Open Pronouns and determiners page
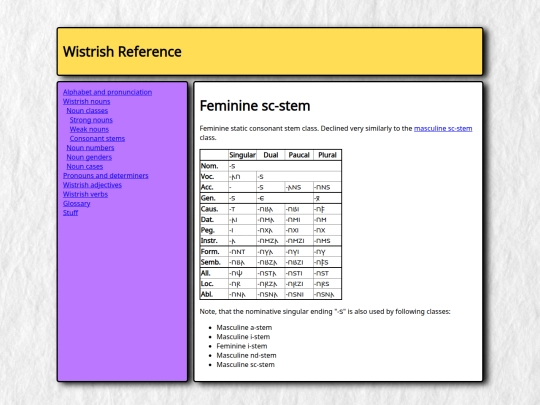This screenshot has width=540, height=405. pos(106,176)
